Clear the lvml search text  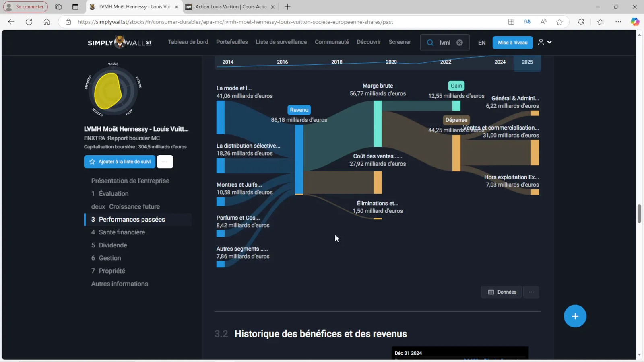tap(460, 43)
